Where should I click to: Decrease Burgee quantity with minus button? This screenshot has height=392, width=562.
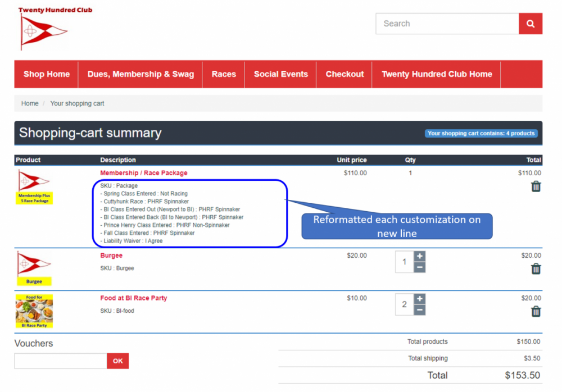[x=419, y=267]
